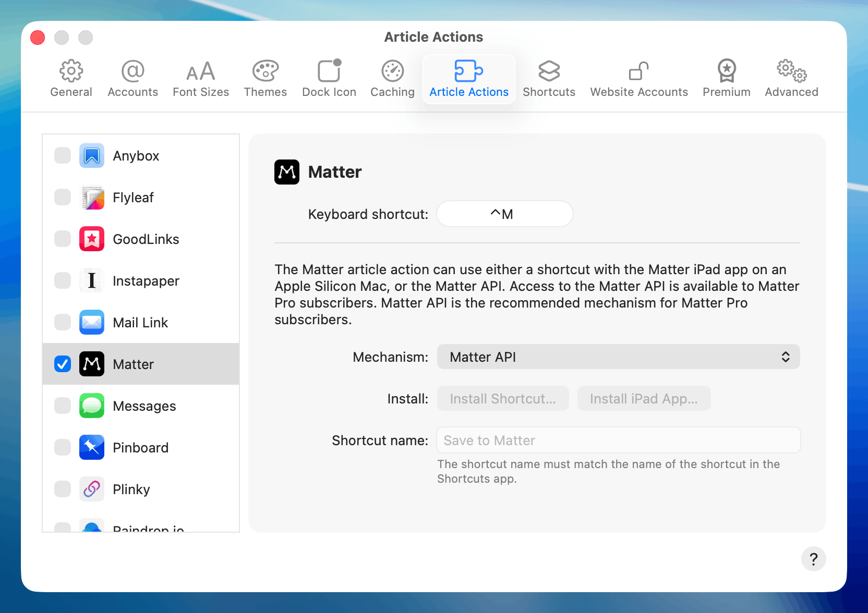
Task: Select the Pinboard row label
Action: tap(141, 447)
